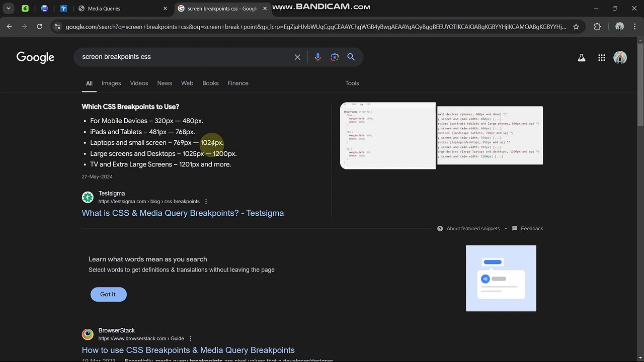Viewport: 644px width, 362px height.
Task: Switch to Books results
Action: point(210,83)
